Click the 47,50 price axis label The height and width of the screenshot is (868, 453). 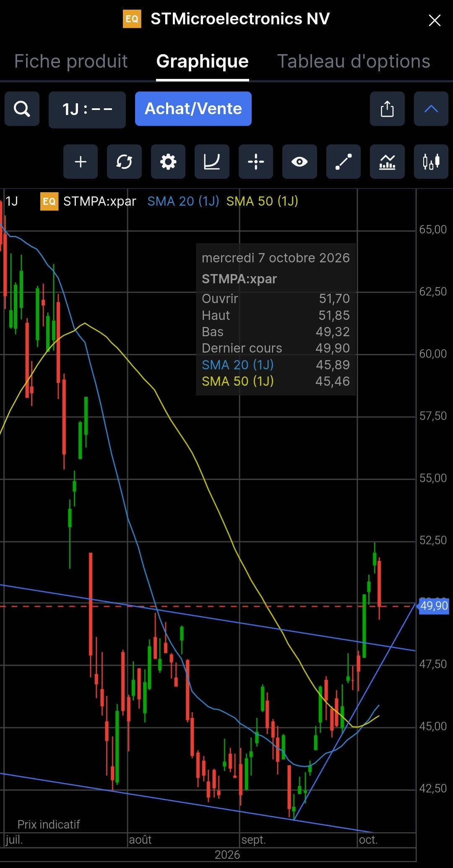pos(433,664)
